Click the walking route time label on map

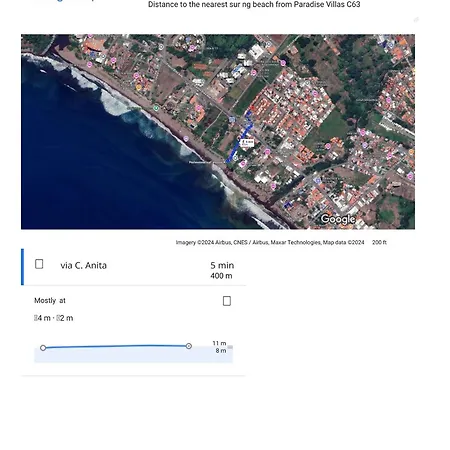[247, 143]
